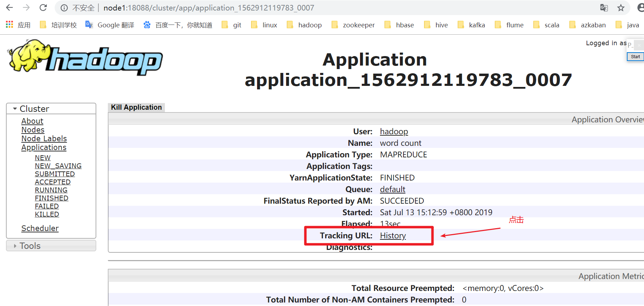The height and width of the screenshot is (306, 644).
Task: Open the 培训学校 bookmark folder
Action: (x=58, y=25)
